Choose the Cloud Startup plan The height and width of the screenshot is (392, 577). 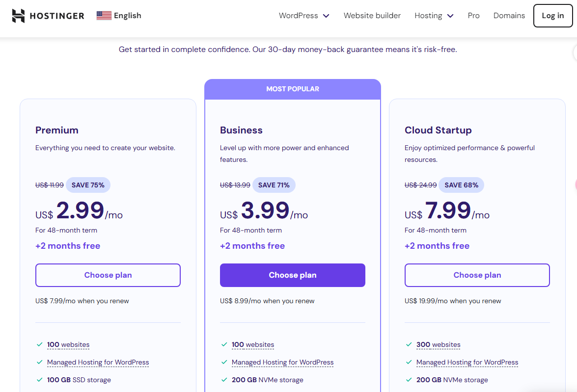click(477, 275)
